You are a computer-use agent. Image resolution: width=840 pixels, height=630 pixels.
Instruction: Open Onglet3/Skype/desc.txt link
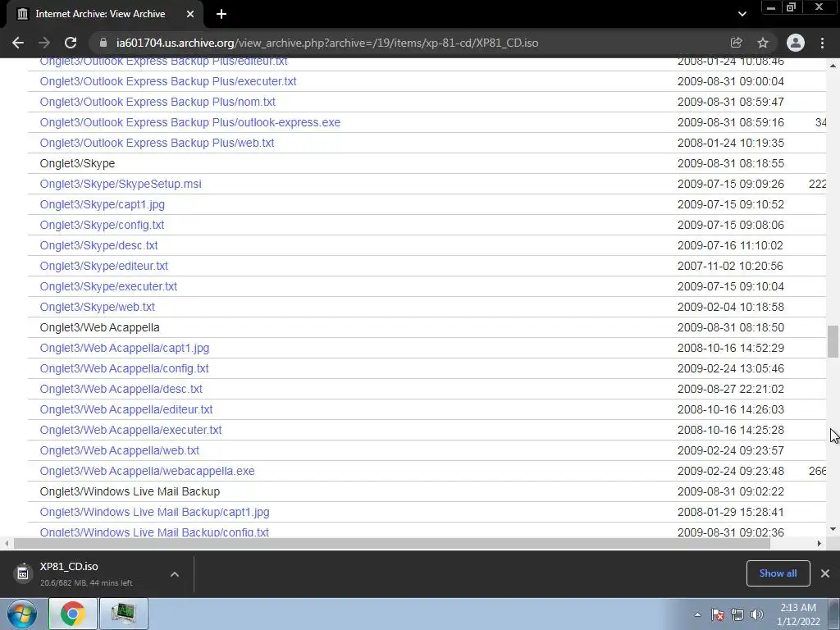pos(98,245)
